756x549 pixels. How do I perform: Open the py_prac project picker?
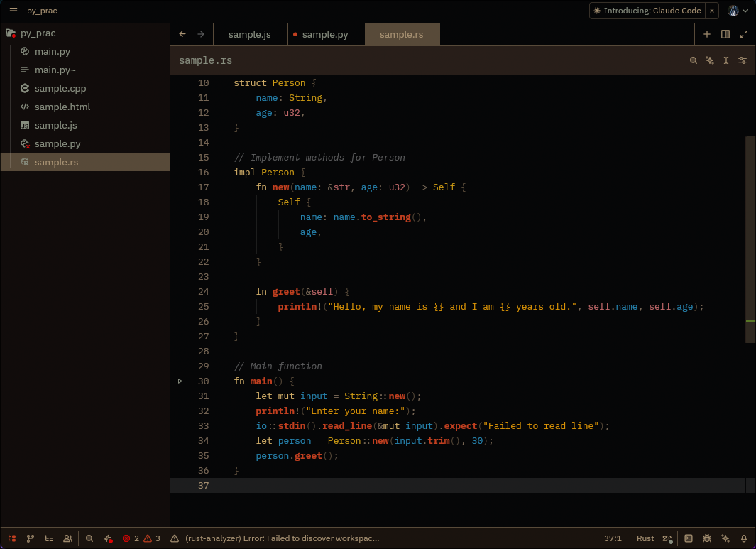[x=42, y=11]
